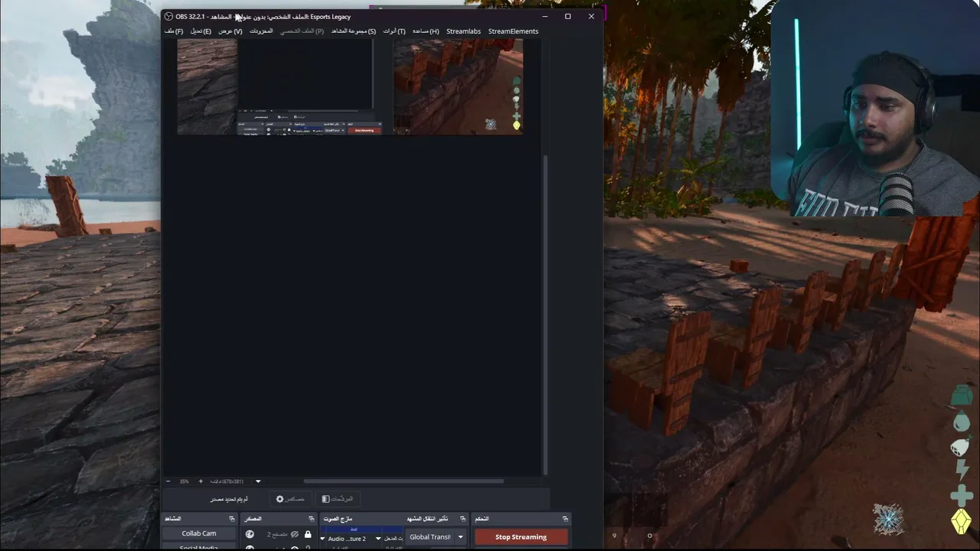Pop out the المشاهد scenes dock
Screen dimensions: 980x551
(232, 519)
